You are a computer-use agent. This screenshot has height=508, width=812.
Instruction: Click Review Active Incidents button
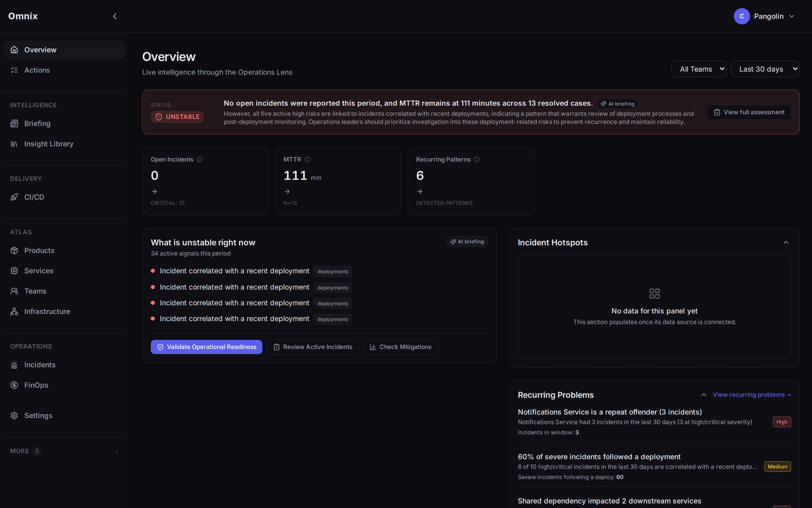[x=312, y=347]
